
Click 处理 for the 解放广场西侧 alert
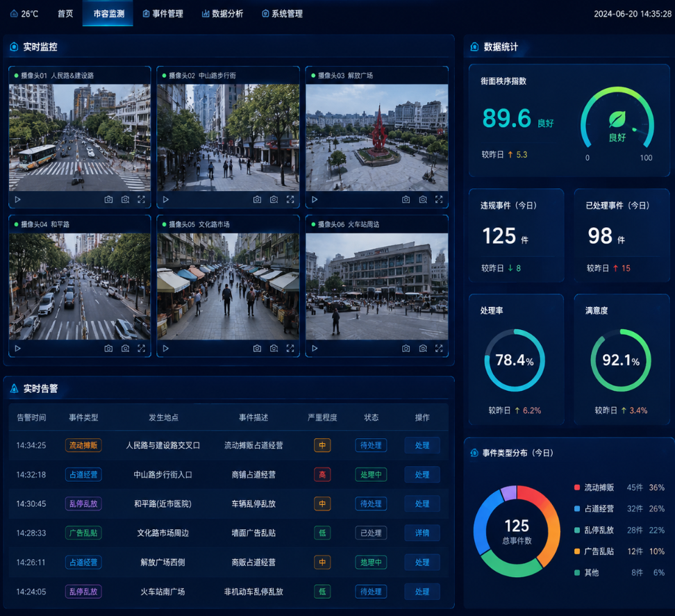pyautogui.click(x=422, y=563)
